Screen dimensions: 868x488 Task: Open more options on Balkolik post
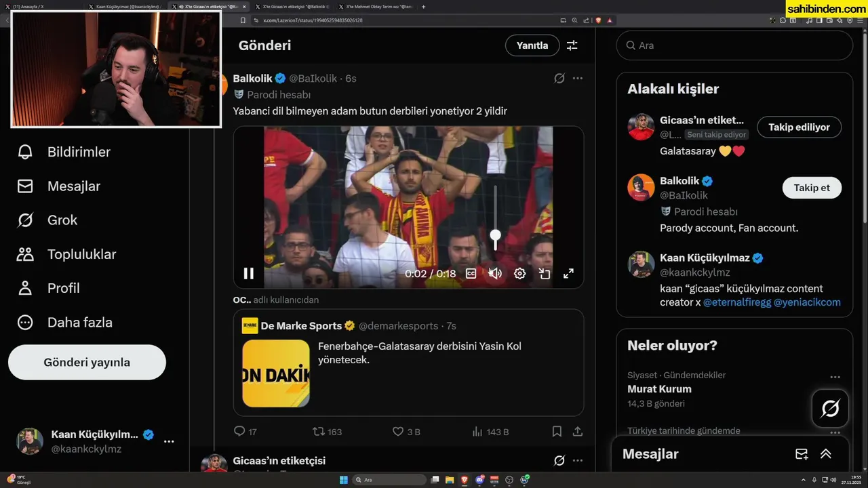578,78
